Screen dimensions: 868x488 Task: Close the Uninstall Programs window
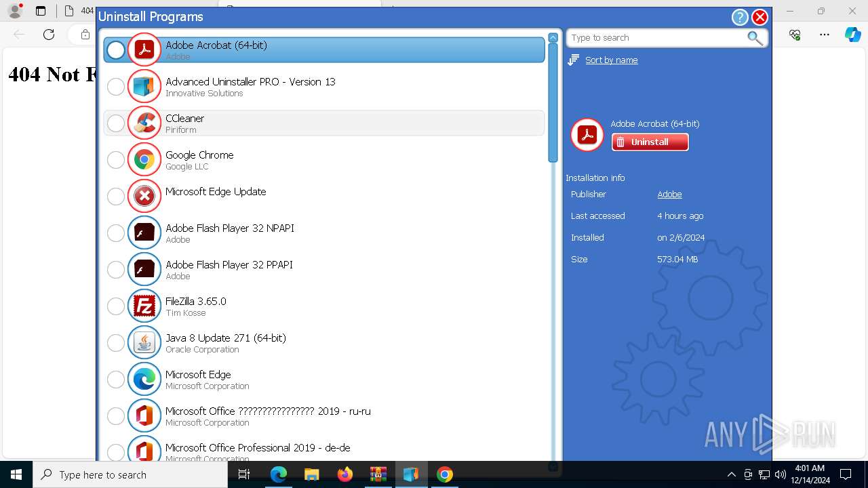point(760,18)
